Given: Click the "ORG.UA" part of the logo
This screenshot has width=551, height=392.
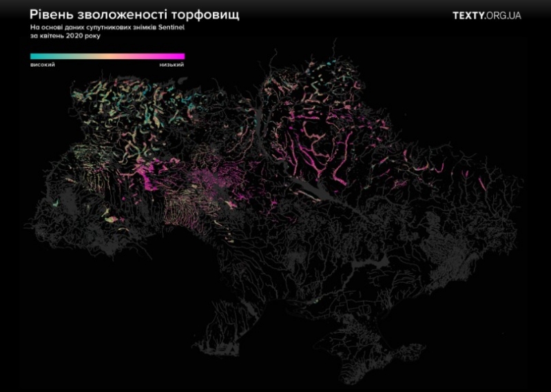Looking at the screenshot, I should coord(503,15).
